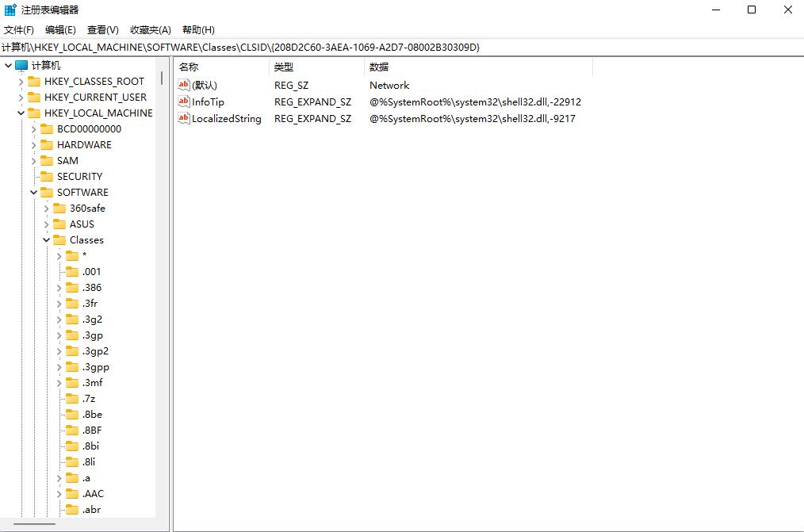Click the SAM key folder icon
Screen dimensions: 804x532
point(45,160)
